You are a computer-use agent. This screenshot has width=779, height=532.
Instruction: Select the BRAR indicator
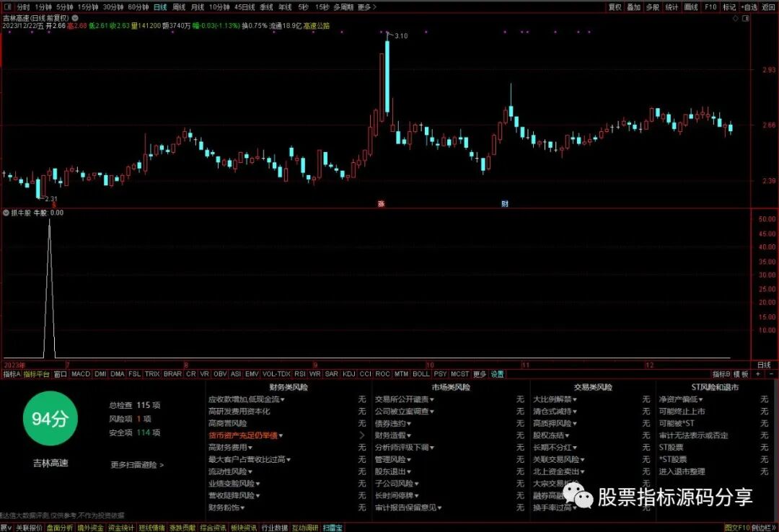[x=172, y=374]
